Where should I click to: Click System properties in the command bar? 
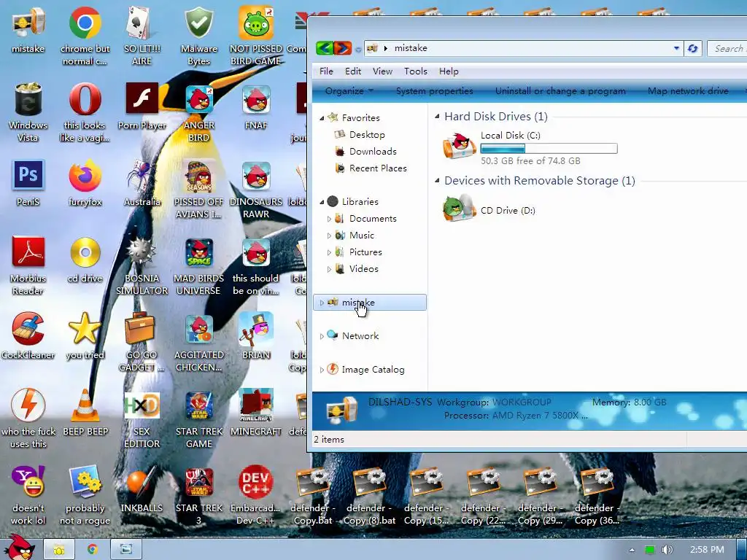click(435, 90)
